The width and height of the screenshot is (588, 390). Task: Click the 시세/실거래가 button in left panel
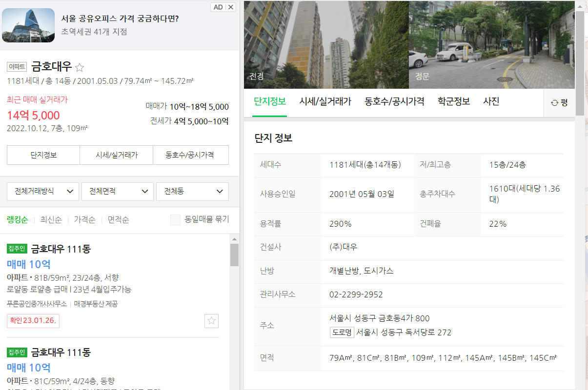[117, 155]
